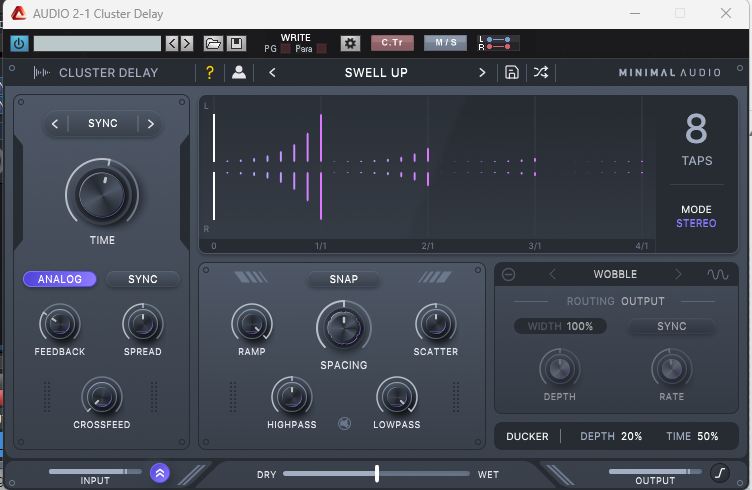752x490 pixels.
Task: Click the SPREAD knob
Action: point(143,324)
